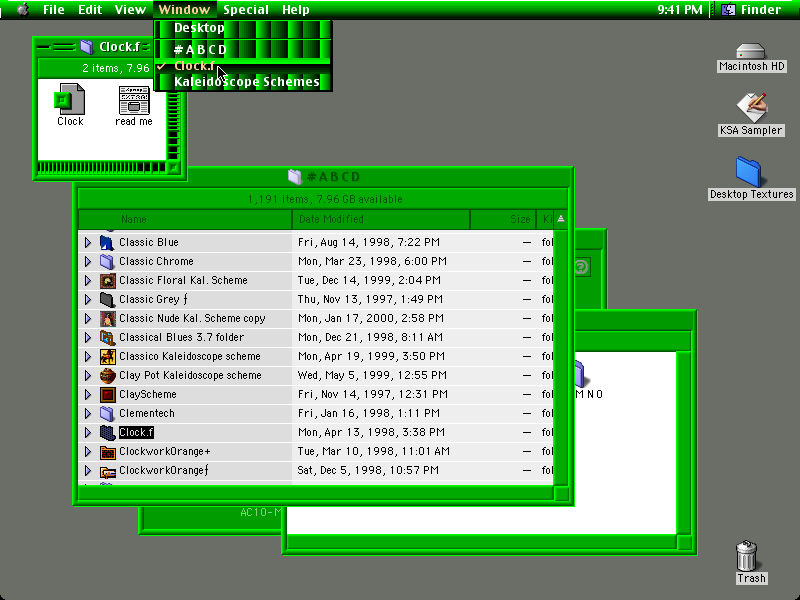Click the Finder application menu icon
800x600 pixels.
(x=729, y=9)
